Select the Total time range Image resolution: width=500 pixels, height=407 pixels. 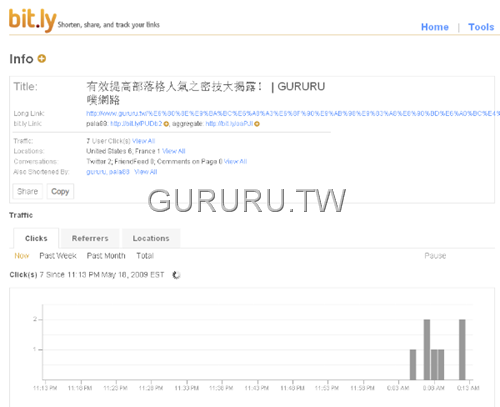145,256
